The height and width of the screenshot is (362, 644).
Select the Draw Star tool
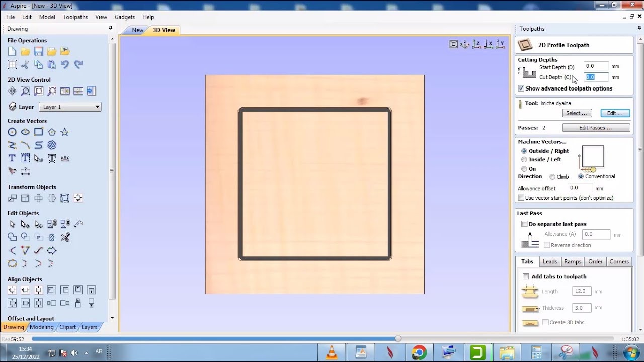pyautogui.click(x=65, y=132)
